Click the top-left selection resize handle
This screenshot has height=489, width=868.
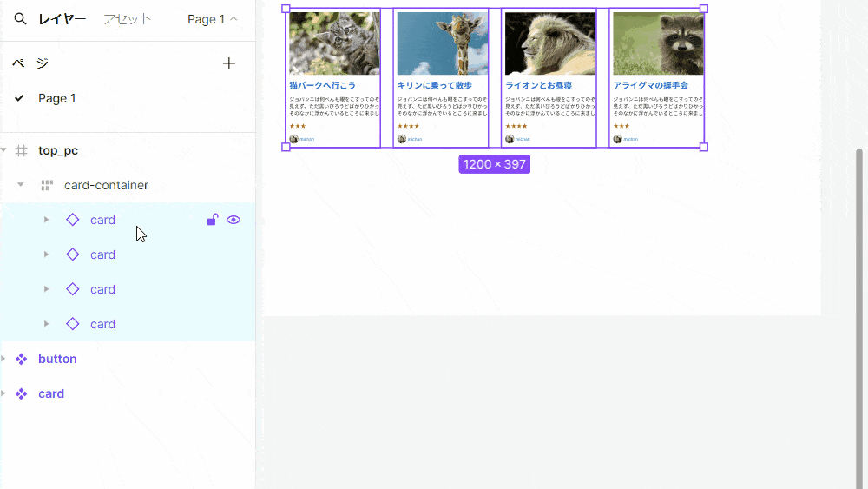[x=286, y=9]
